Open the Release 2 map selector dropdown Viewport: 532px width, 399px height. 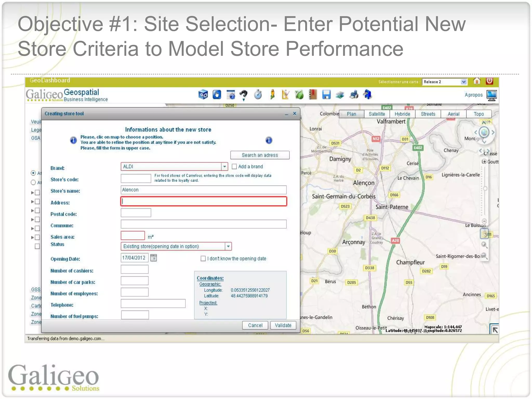pos(463,82)
